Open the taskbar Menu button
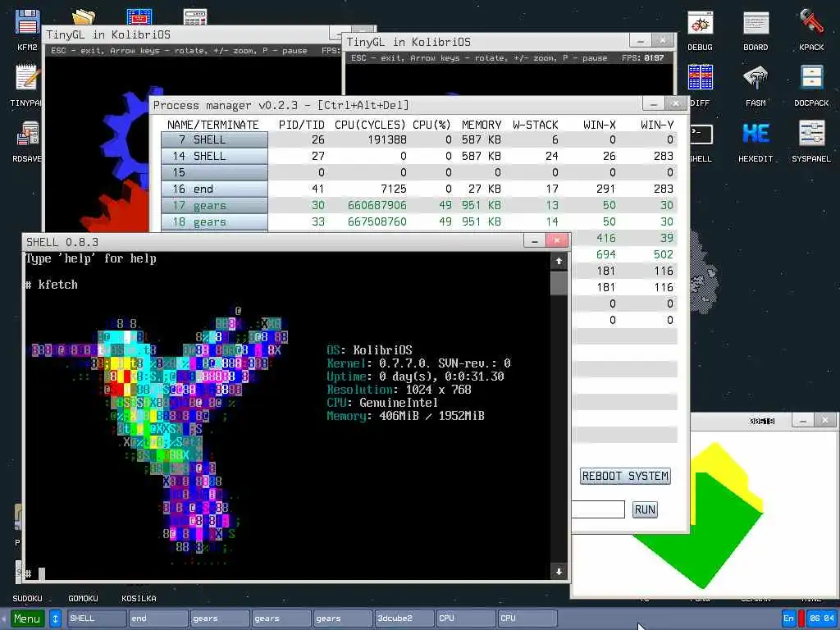The height and width of the screenshot is (630, 840). pos(27,619)
